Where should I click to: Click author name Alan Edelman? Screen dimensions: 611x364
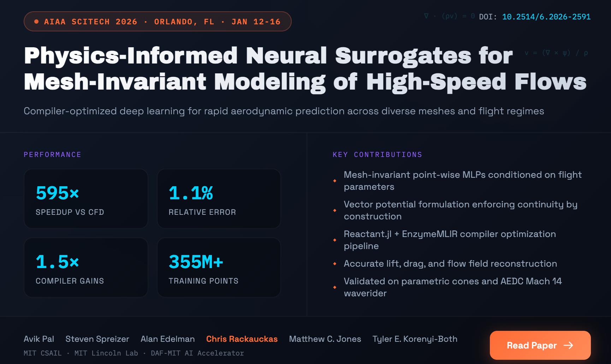[x=167, y=339]
